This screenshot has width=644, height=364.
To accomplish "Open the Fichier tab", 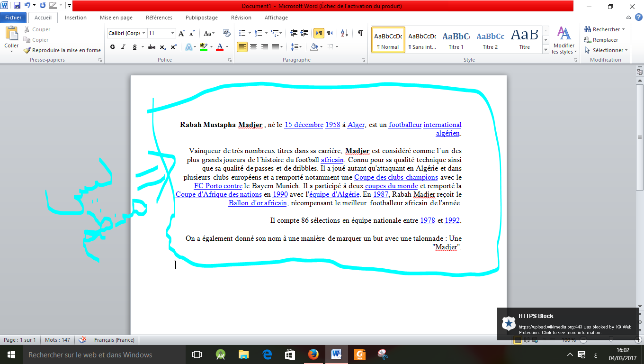I will coord(13,18).
